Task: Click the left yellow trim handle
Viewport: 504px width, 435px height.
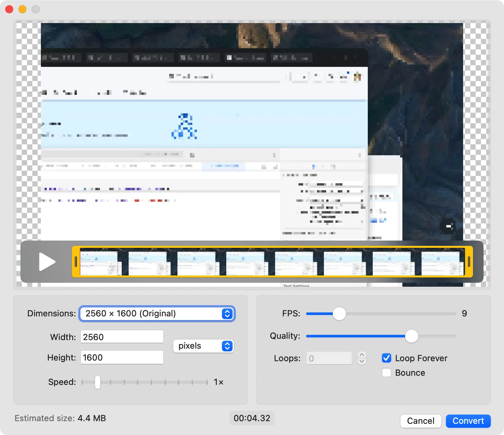Action: tap(76, 262)
